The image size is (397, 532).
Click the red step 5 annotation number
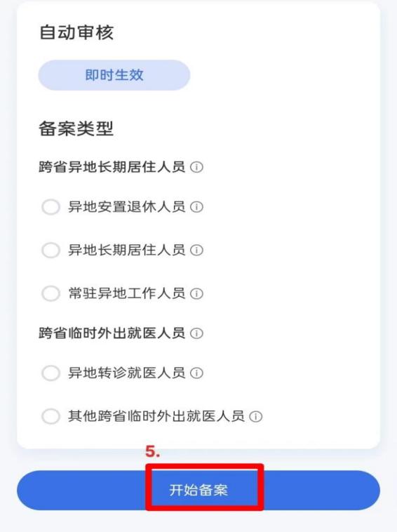pos(153,451)
